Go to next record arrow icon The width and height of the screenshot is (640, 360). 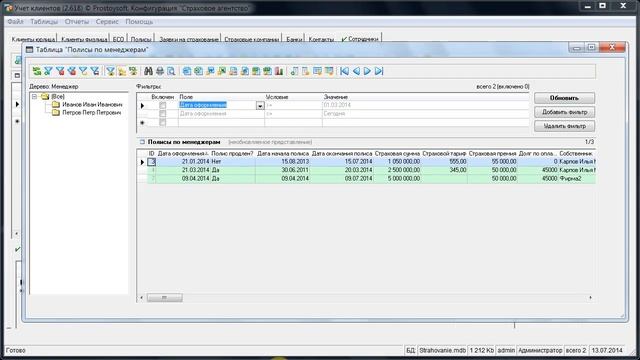pos(367,71)
